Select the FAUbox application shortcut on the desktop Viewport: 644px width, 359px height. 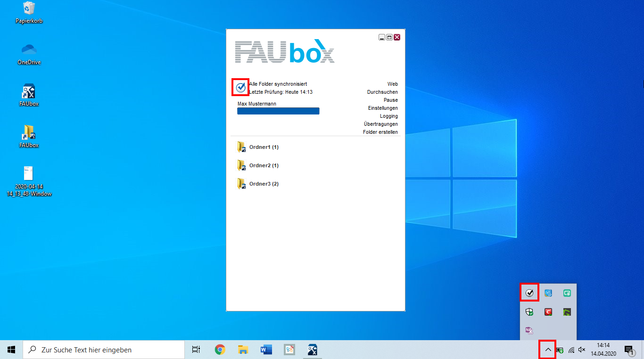click(x=29, y=95)
